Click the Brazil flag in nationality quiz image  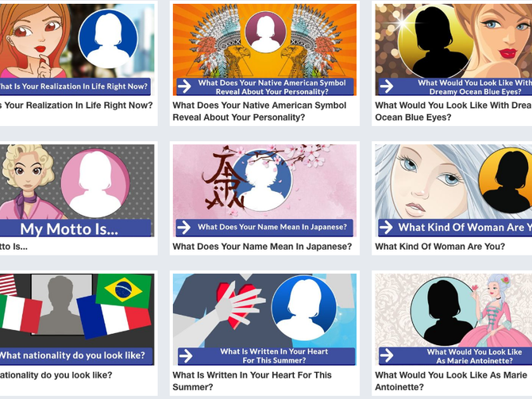(124, 290)
